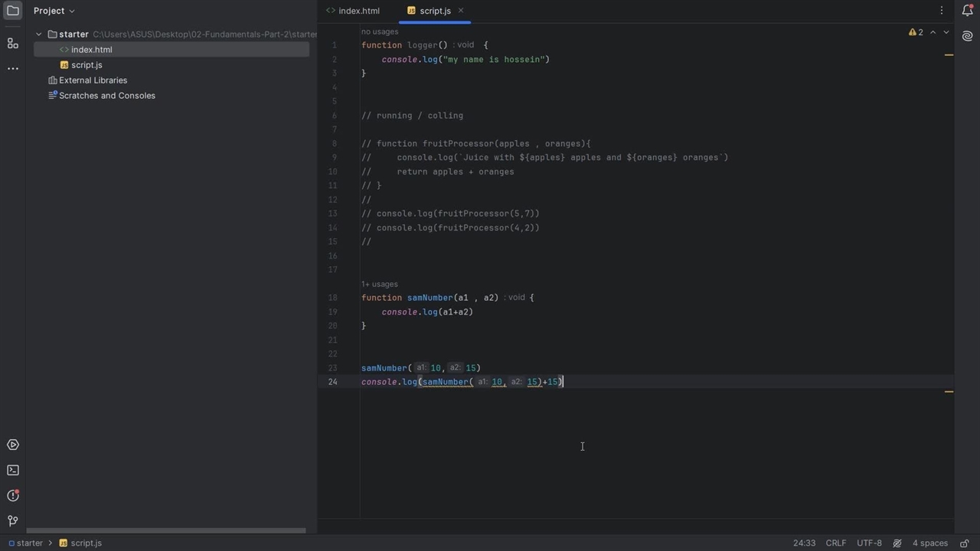Click the Project panel horizontal scrollbar

tap(166, 530)
